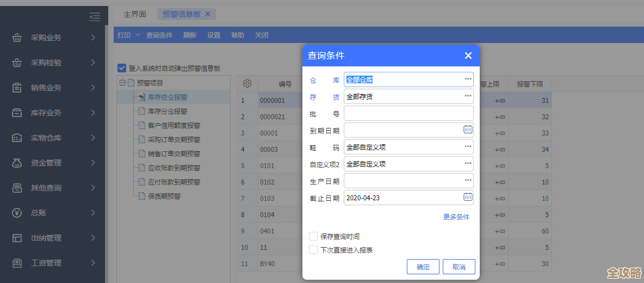Open the calendar picker for 截止日期
644x283 pixels.
click(x=468, y=197)
